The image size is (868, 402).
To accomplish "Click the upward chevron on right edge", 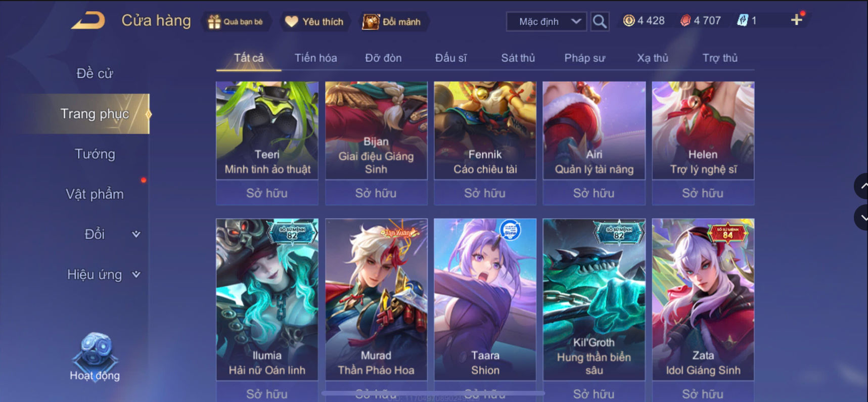I will 861,186.
